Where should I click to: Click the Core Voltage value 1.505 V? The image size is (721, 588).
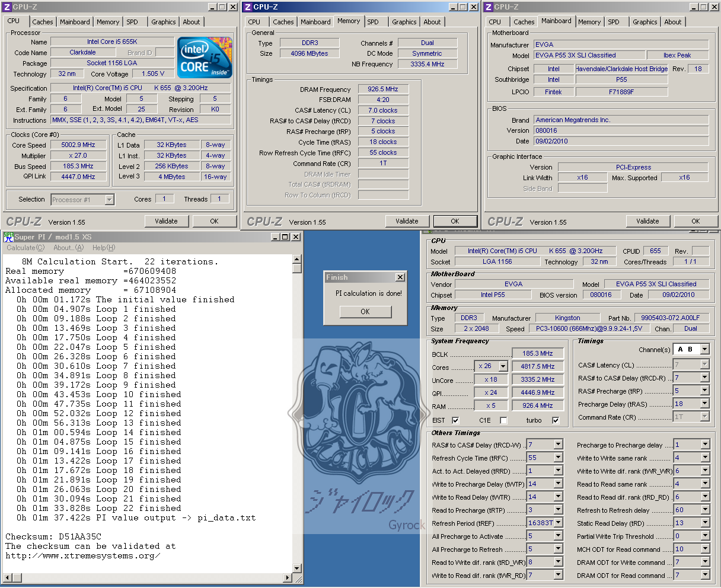(154, 73)
